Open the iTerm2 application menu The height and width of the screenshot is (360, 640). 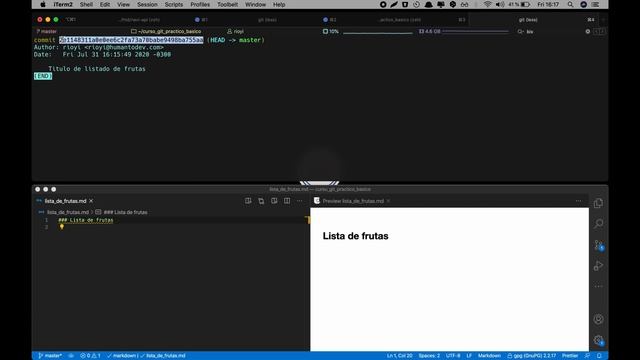(x=63, y=4)
